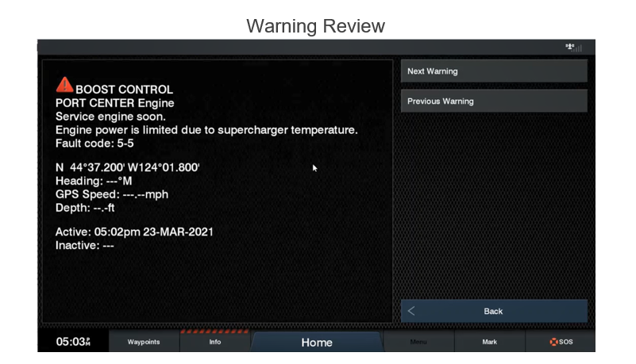Image resolution: width=636 pixels, height=364 pixels.
Task: Open the Info tab
Action: 215,342
